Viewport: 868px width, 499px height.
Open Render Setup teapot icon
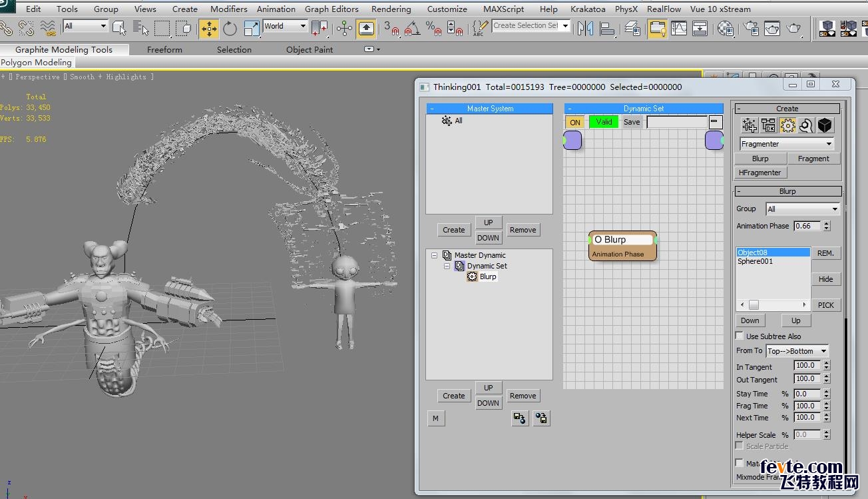(x=751, y=28)
